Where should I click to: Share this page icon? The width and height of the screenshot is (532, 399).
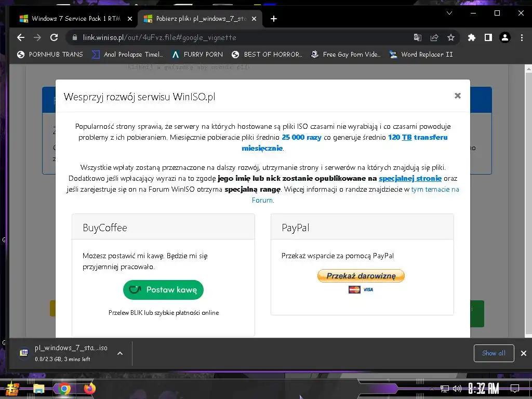pyautogui.click(x=434, y=37)
